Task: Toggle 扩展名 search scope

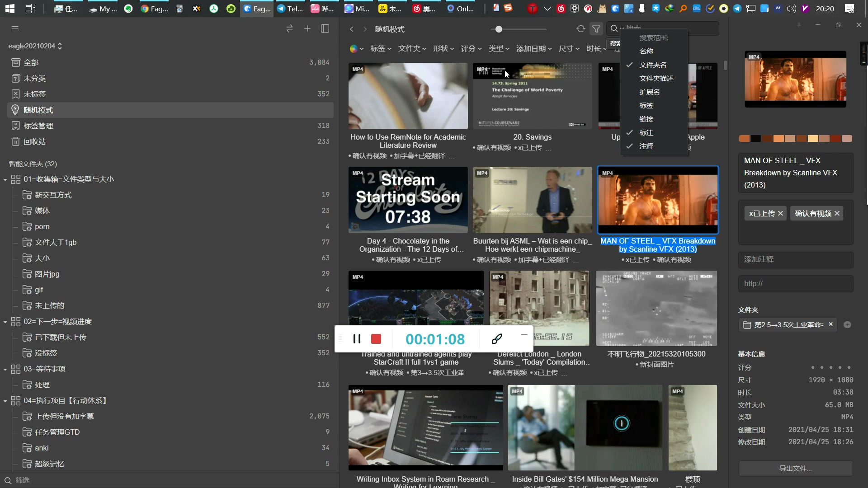Action: [654, 92]
